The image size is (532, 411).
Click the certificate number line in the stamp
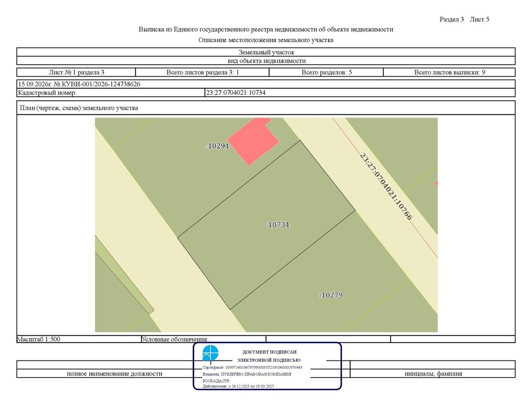click(x=252, y=368)
